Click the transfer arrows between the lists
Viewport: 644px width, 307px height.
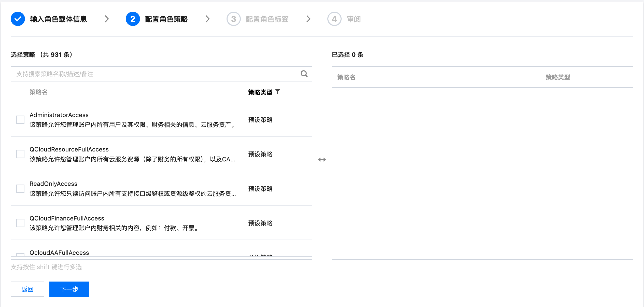[322, 160]
